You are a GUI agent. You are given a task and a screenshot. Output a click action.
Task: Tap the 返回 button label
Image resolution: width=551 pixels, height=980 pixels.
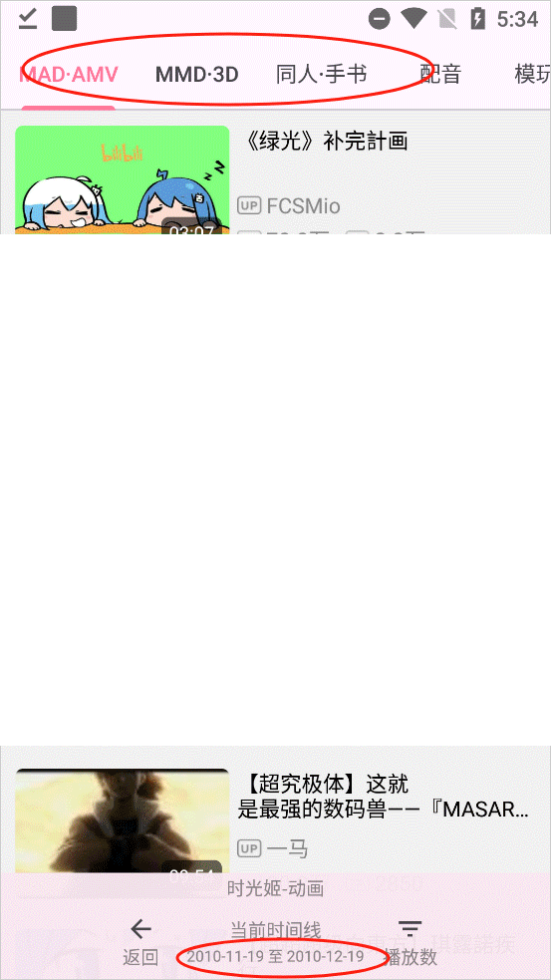140,957
